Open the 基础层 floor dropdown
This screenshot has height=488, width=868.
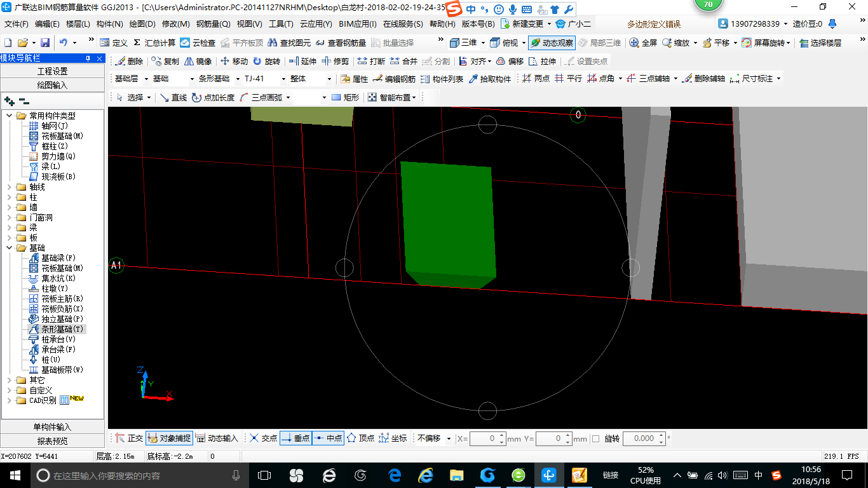147,79
